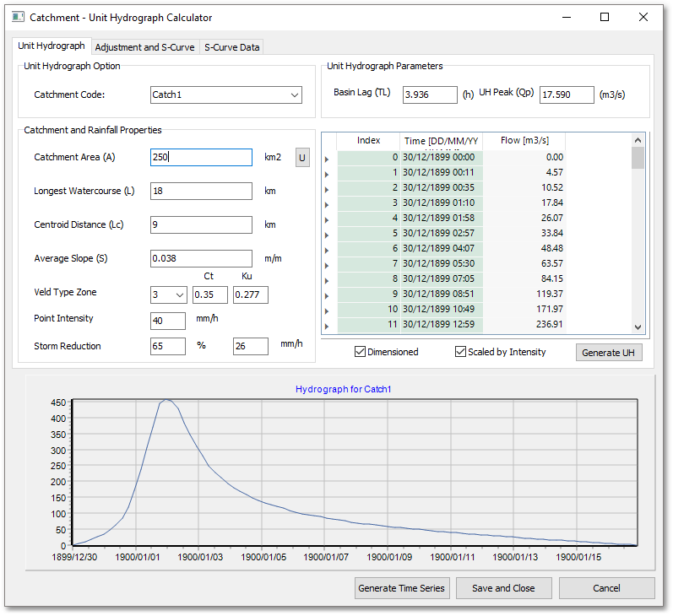Select row arrow for index 11
673x616 pixels.
[327, 326]
